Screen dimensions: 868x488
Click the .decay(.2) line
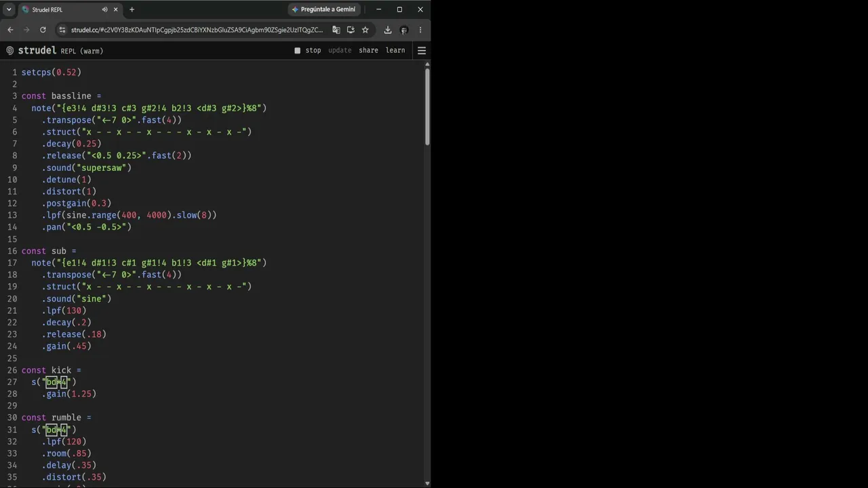point(66,323)
